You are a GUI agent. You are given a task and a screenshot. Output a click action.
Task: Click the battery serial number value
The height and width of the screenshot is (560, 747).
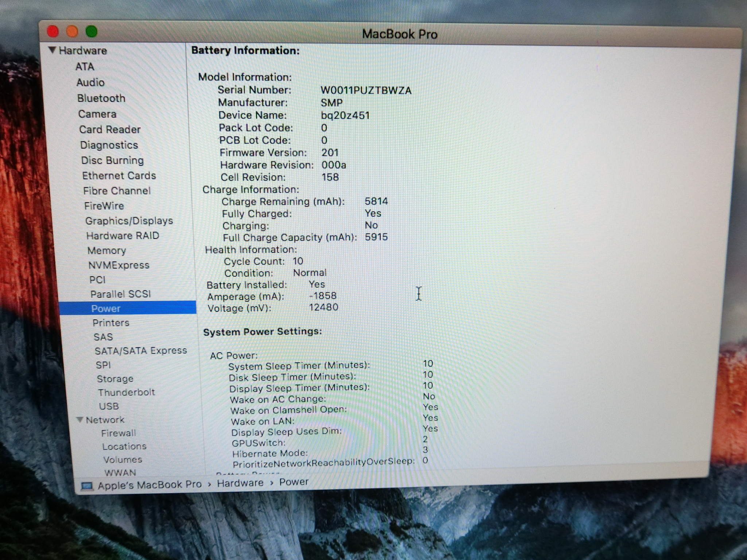point(366,90)
